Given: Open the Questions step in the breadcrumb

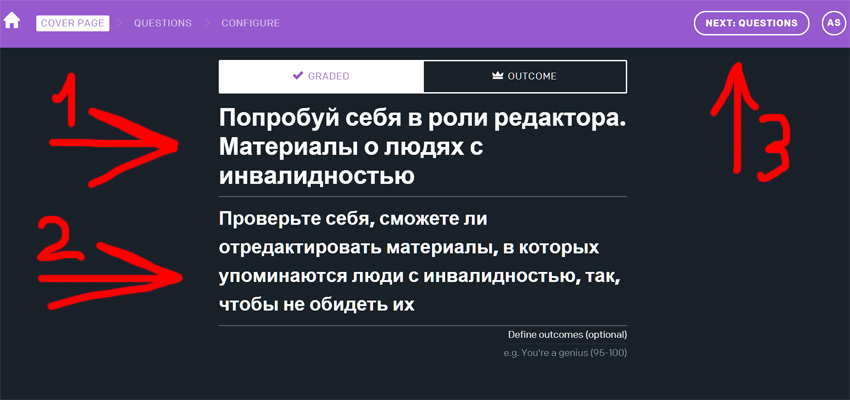Looking at the screenshot, I should (x=162, y=23).
